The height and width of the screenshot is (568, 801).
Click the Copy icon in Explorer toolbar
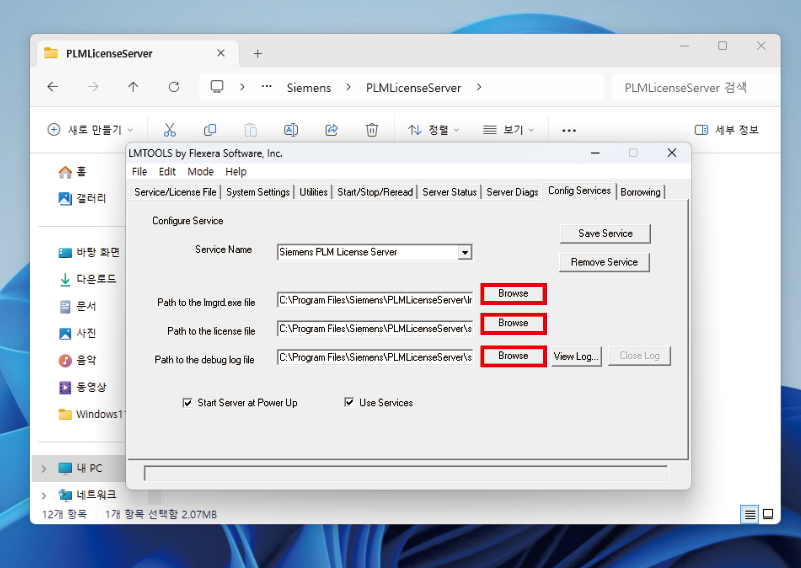point(210,130)
